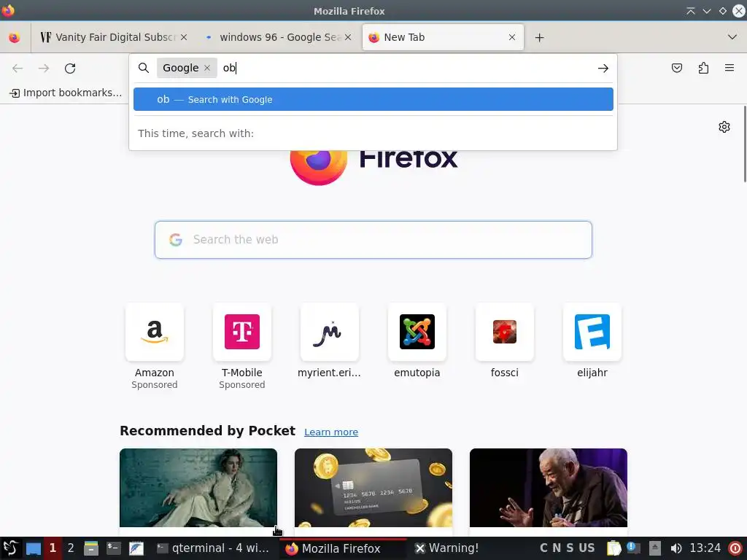Click the 13:24 clock
Screen dimensions: 747x560
(705, 548)
